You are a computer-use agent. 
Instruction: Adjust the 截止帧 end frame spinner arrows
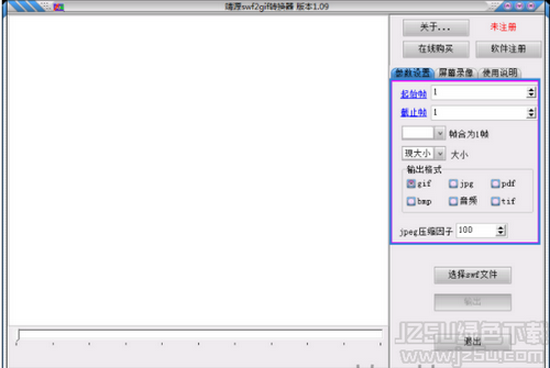coord(531,113)
